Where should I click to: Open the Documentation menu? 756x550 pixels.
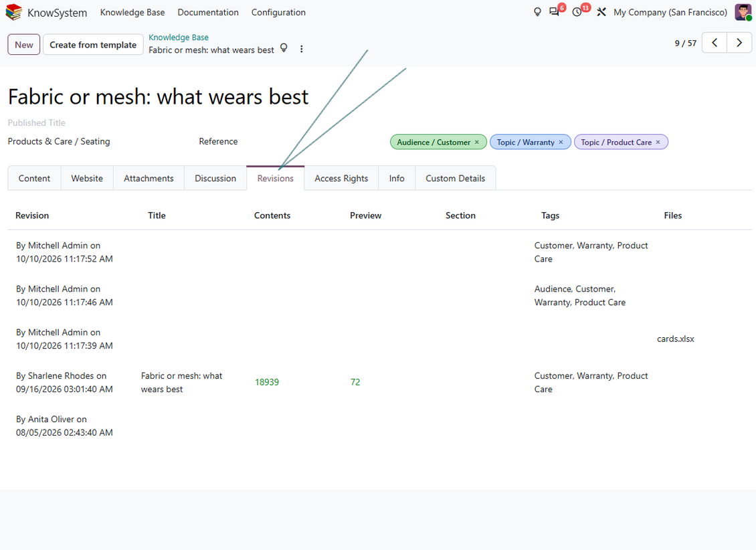208,13
